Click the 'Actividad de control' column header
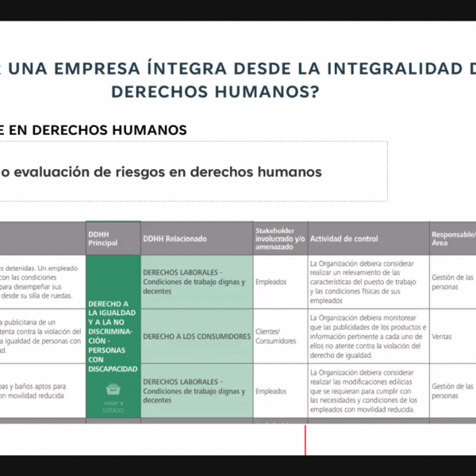This screenshot has height=476, width=476. [x=344, y=239]
